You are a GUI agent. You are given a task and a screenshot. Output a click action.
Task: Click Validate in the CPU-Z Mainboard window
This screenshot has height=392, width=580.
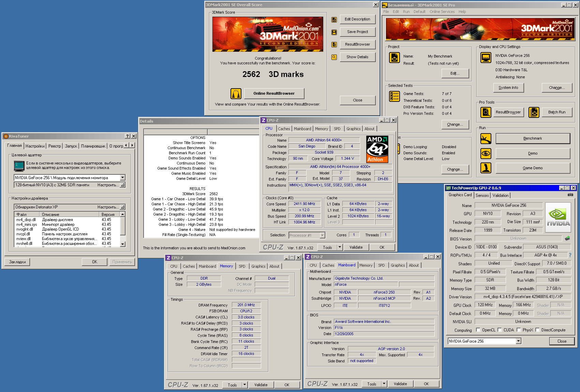[x=400, y=384]
